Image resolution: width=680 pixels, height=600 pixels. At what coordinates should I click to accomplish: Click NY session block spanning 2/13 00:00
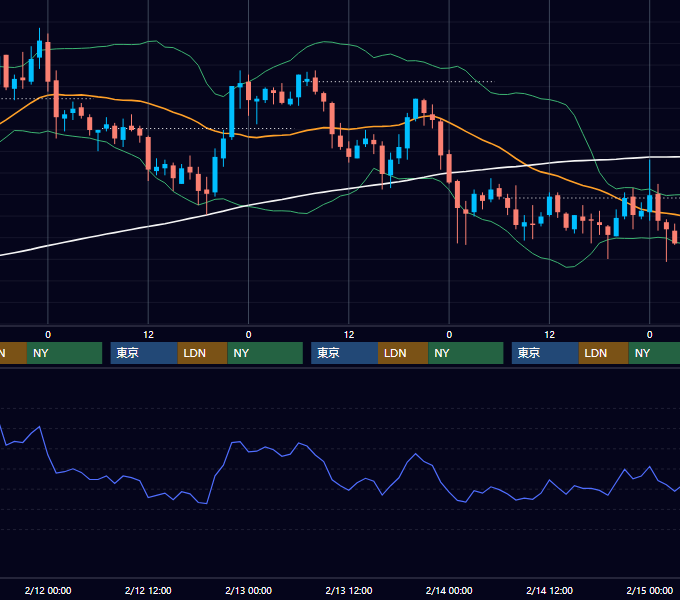point(265,353)
